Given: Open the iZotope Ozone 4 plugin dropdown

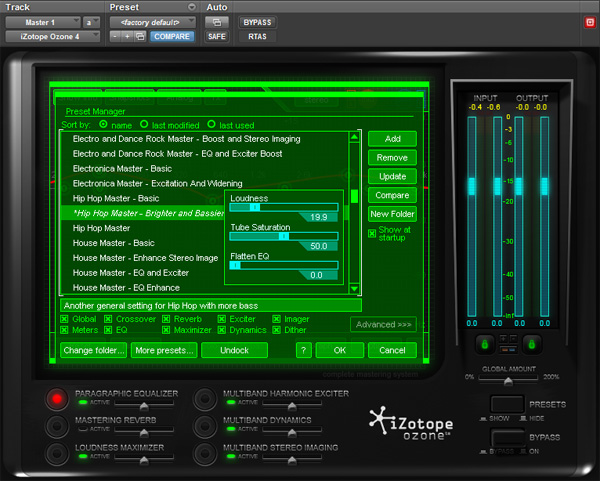Looking at the screenshot, I should click(52, 36).
